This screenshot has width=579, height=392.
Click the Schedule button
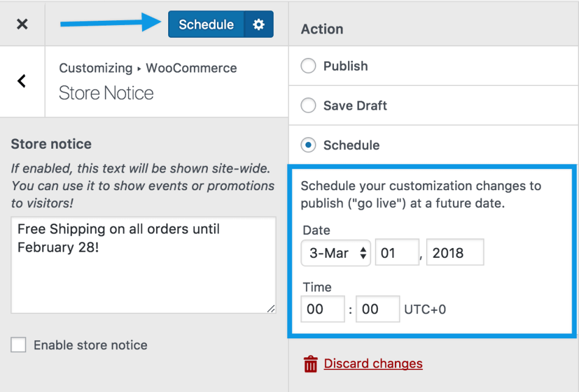tap(206, 24)
